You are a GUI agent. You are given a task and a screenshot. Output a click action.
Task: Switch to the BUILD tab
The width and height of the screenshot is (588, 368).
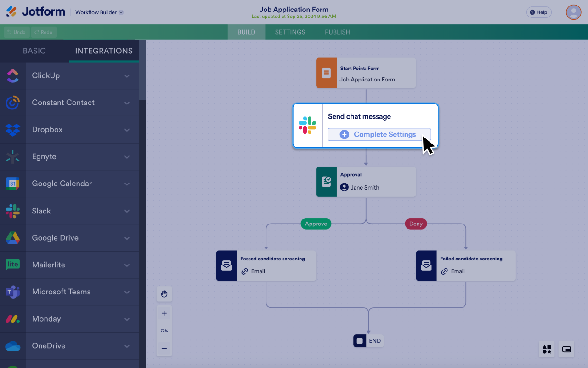click(246, 32)
